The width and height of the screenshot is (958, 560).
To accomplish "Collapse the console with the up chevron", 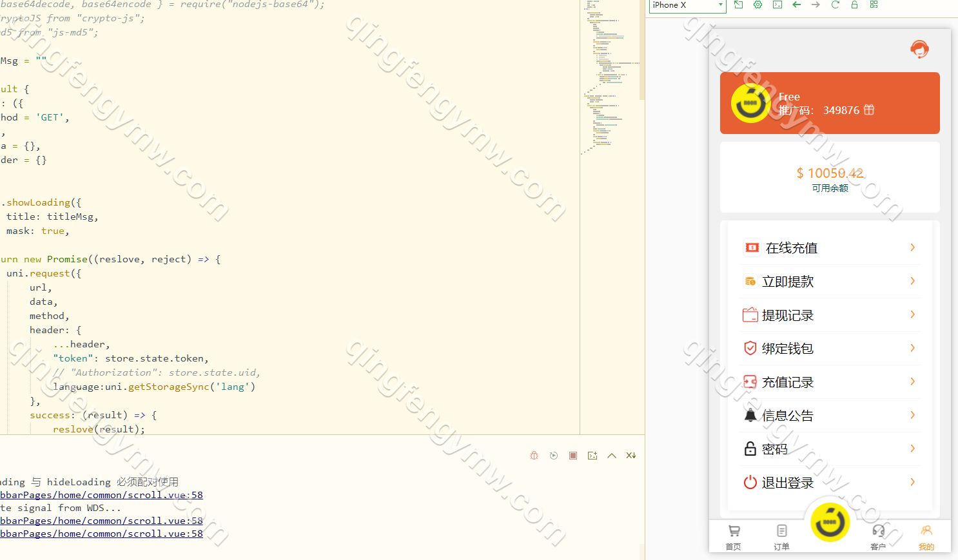I will [x=612, y=456].
